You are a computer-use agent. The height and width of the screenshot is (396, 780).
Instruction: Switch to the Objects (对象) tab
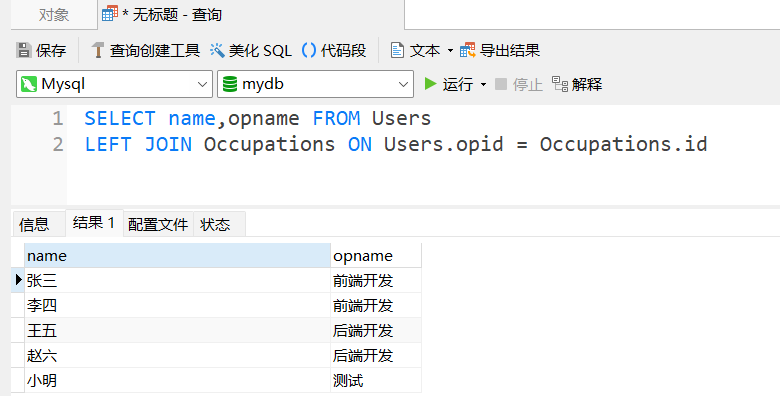(x=54, y=15)
